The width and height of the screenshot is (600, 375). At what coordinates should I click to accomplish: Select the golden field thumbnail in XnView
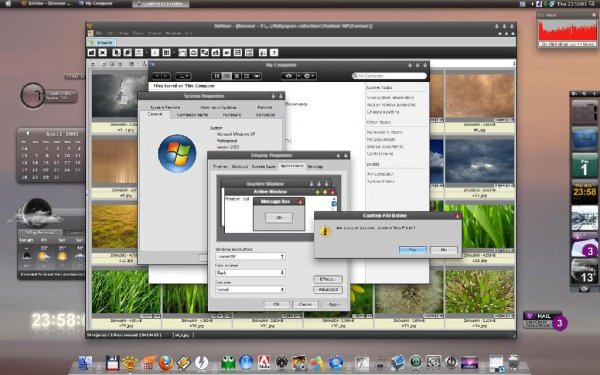click(x=114, y=226)
